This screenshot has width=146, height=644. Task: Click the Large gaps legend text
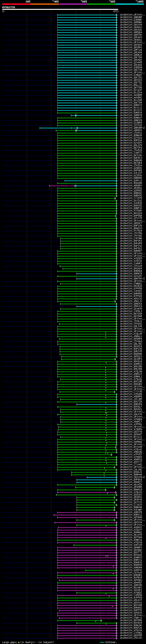pyautogui.click(x=28, y=642)
